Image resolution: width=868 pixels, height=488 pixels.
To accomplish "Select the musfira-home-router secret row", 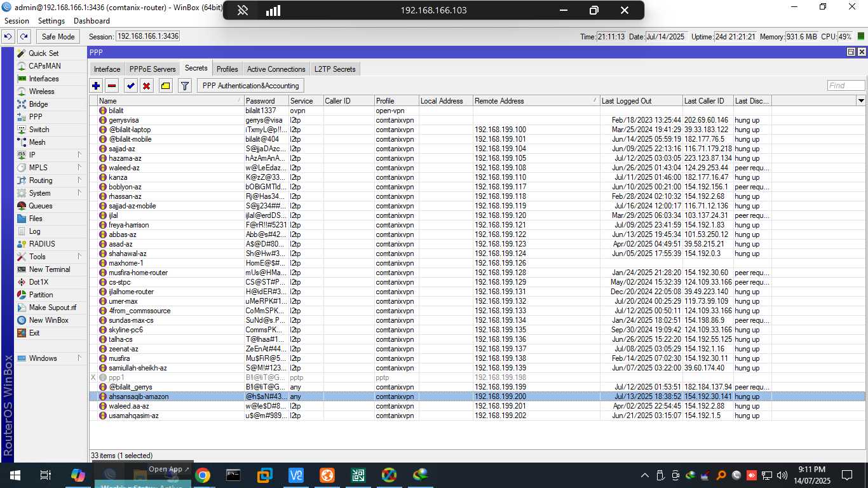I will (x=477, y=273).
